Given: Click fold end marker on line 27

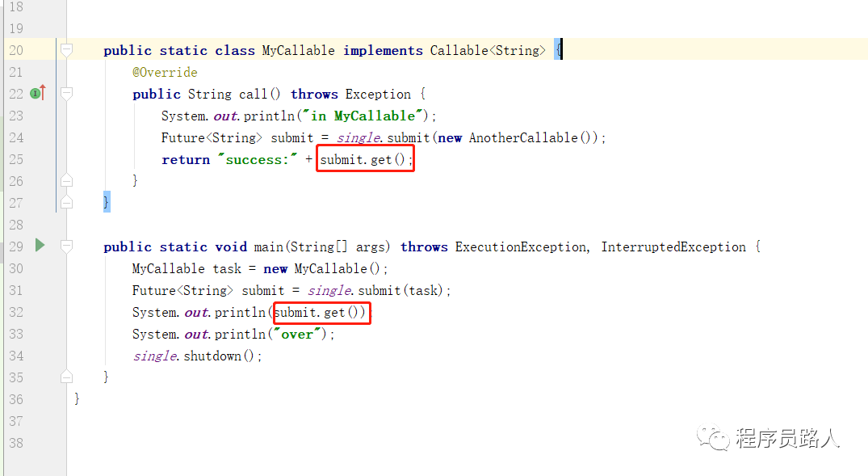Looking at the screenshot, I should point(66,202).
